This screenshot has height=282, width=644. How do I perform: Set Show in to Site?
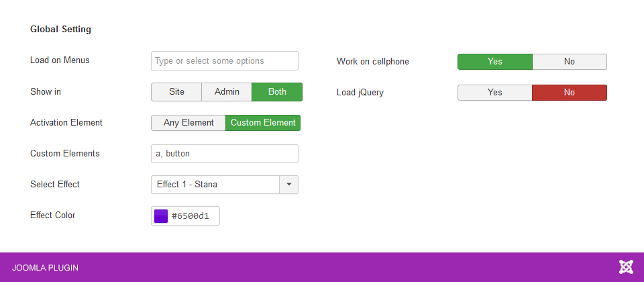[x=176, y=92]
